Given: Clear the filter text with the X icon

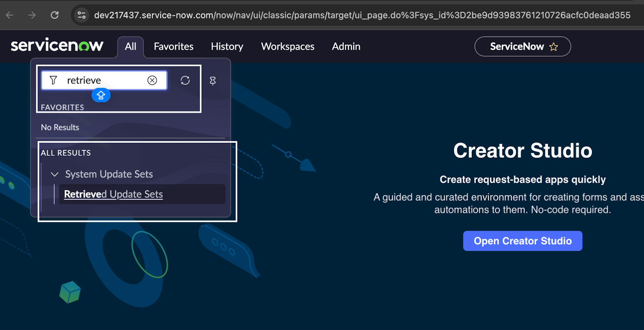Looking at the screenshot, I should [x=152, y=80].
